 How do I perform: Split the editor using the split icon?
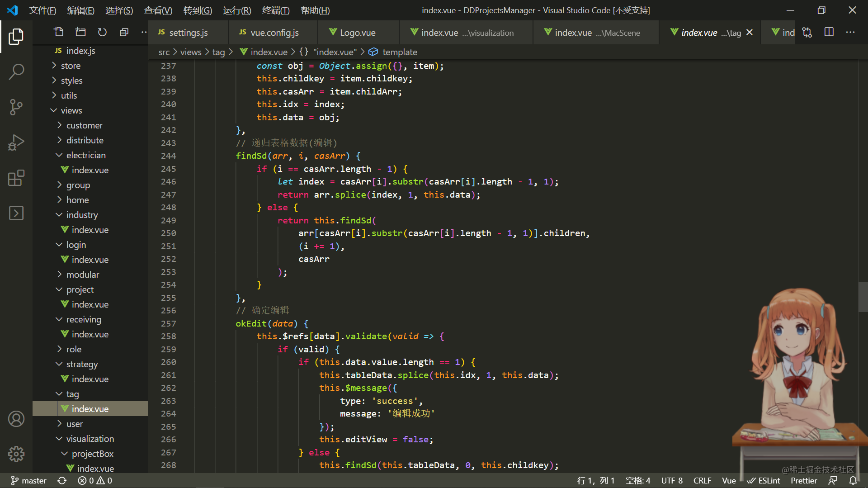click(x=829, y=32)
